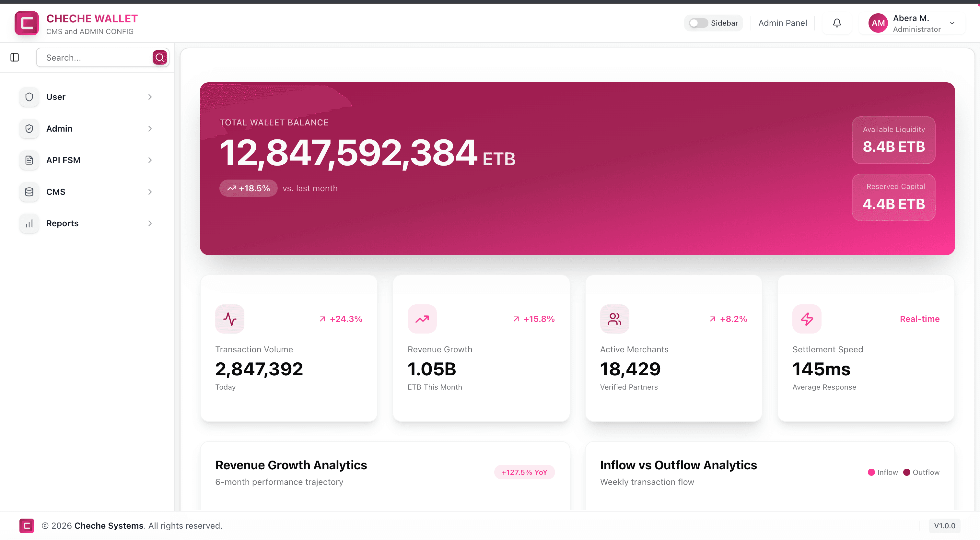This screenshot has height=540, width=980.
Task: Click the search magnifier icon
Action: [160, 57]
